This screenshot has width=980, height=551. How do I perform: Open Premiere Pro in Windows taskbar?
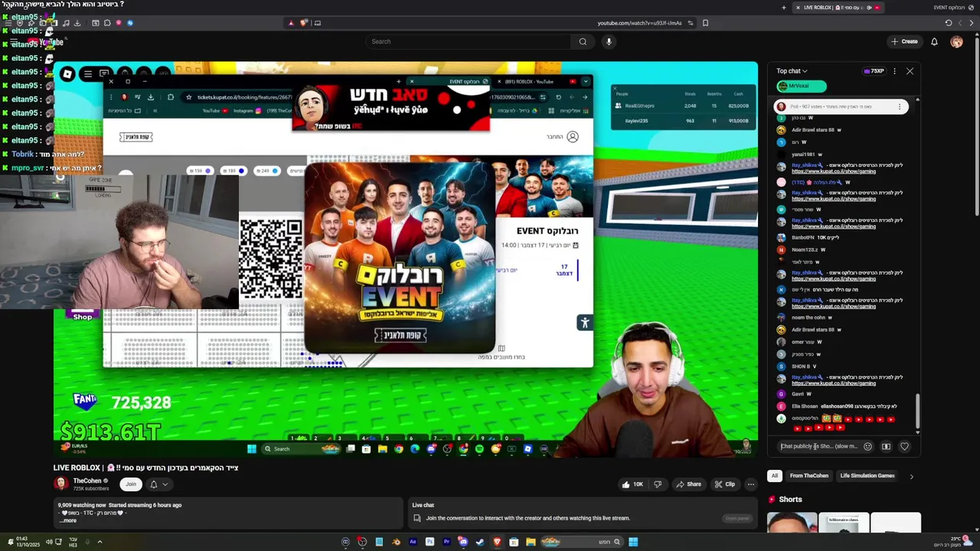446,543
